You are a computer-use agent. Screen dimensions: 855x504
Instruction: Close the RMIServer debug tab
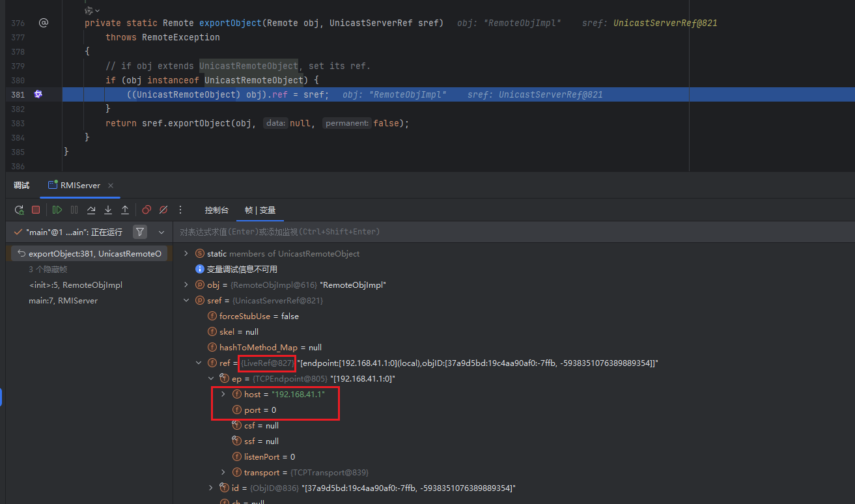[x=111, y=186]
